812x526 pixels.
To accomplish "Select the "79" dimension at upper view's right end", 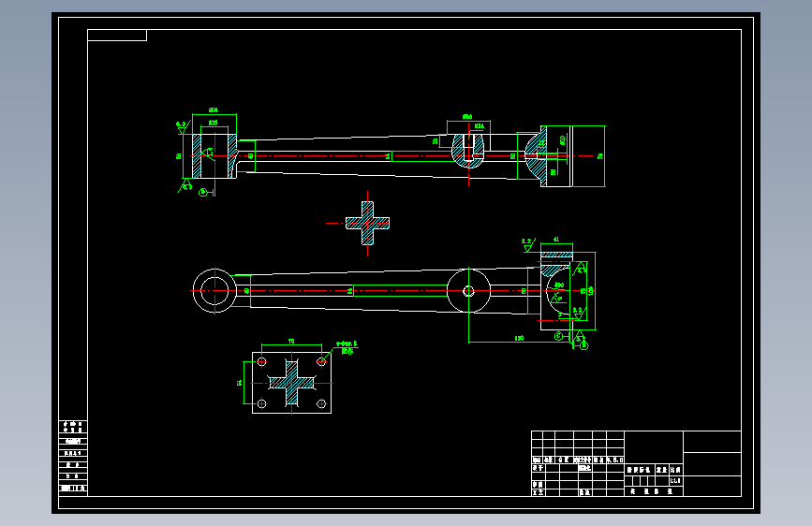I will tap(600, 155).
